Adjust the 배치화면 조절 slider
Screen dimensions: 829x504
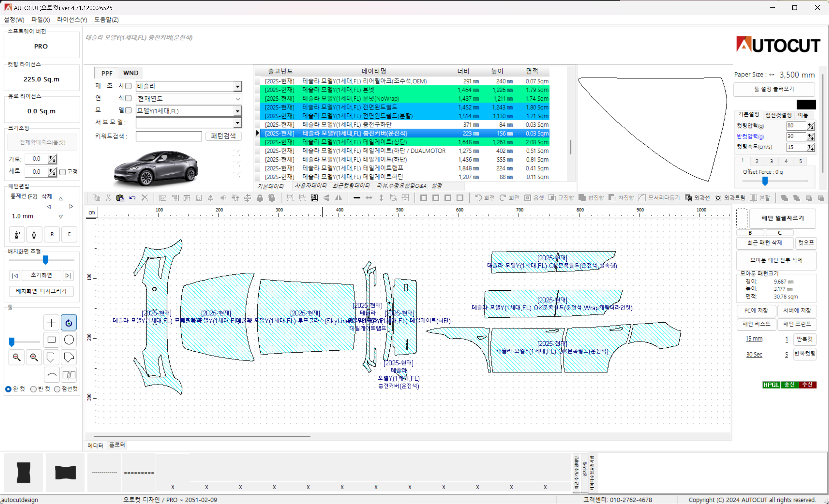click(x=45, y=260)
